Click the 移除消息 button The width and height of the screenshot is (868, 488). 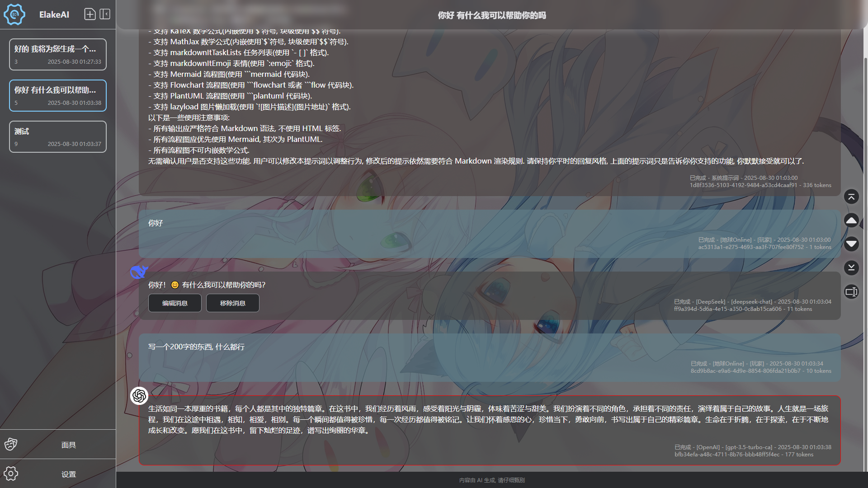232,303
